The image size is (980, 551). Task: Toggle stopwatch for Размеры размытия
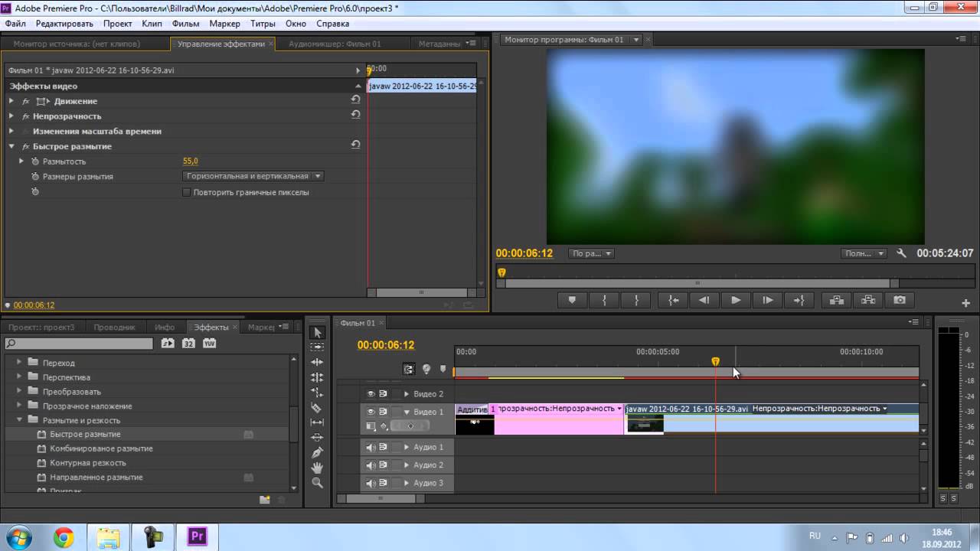tap(35, 176)
